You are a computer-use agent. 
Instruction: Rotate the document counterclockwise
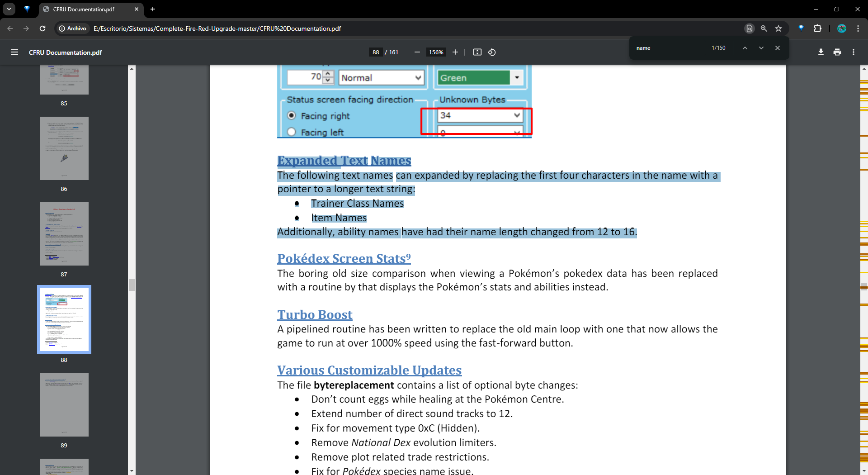tap(492, 52)
